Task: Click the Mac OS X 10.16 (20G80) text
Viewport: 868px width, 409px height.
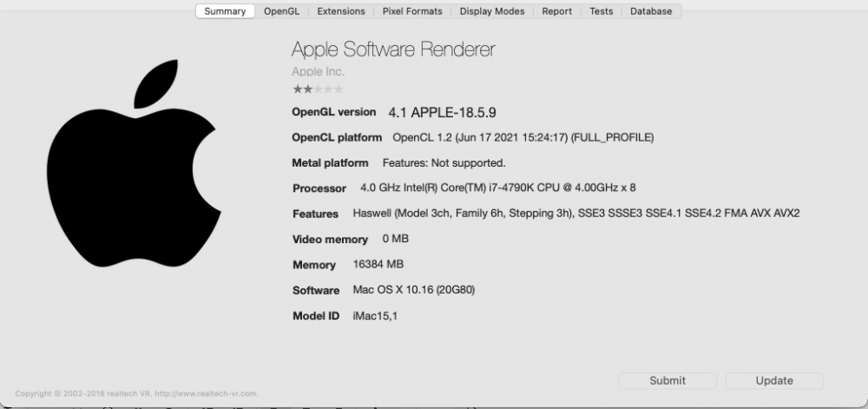Action: coord(413,289)
